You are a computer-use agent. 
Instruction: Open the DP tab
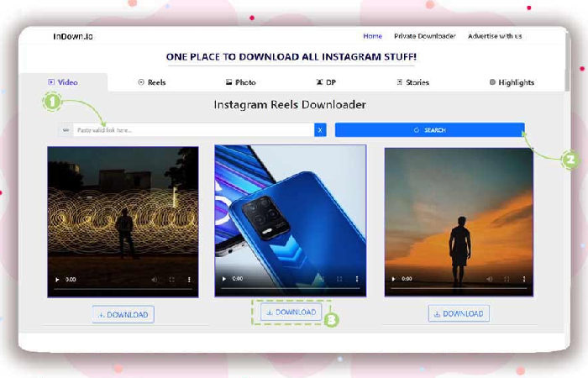(326, 82)
